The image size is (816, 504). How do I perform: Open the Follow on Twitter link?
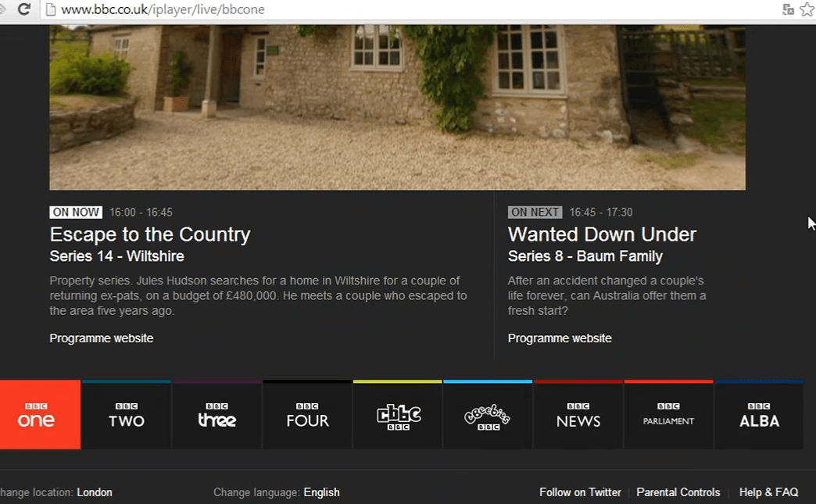click(x=580, y=492)
